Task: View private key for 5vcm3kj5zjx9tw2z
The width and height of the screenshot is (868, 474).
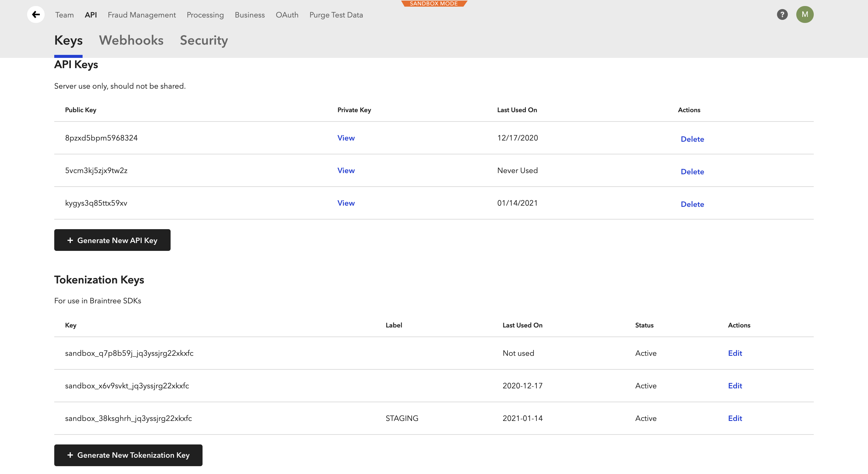Action: (346, 171)
